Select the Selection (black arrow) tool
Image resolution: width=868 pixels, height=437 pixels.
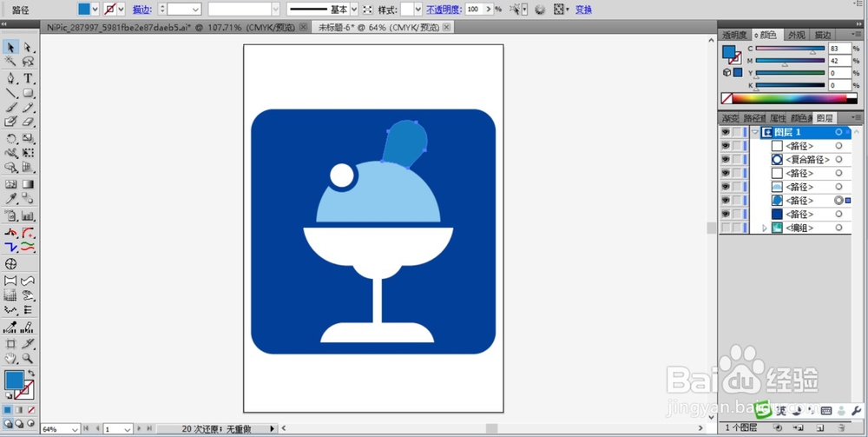tap(10, 47)
